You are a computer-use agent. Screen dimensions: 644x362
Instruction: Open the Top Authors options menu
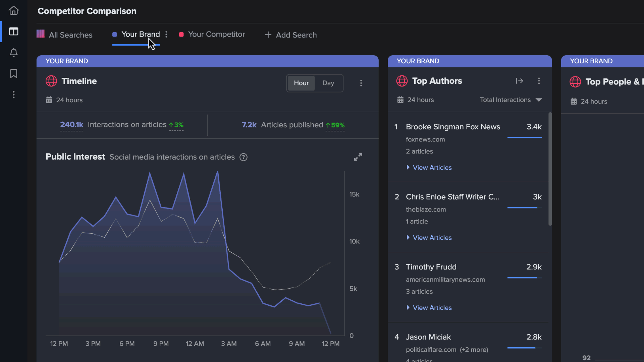[x=539, y=81]
